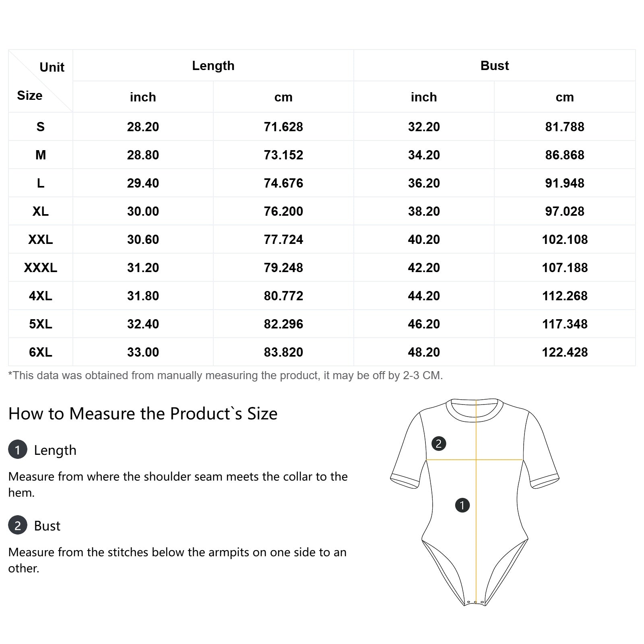Select the 36.20 bust inch cell
This screenshot has width=644, height=644.
coord(424,183)
